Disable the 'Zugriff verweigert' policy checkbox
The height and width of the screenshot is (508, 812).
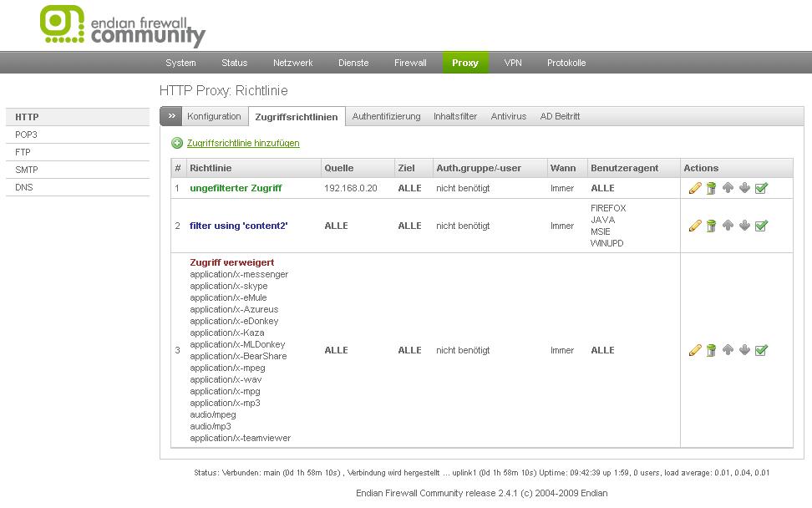click(761, 350)
